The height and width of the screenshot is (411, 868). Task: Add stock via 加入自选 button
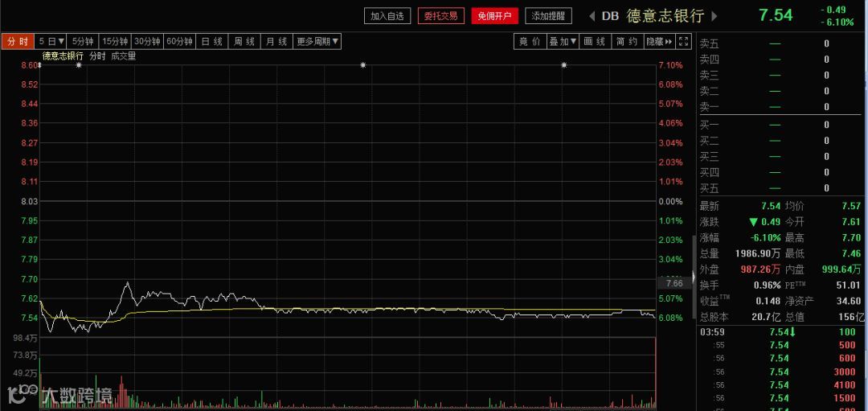click(x=387, y=16)
